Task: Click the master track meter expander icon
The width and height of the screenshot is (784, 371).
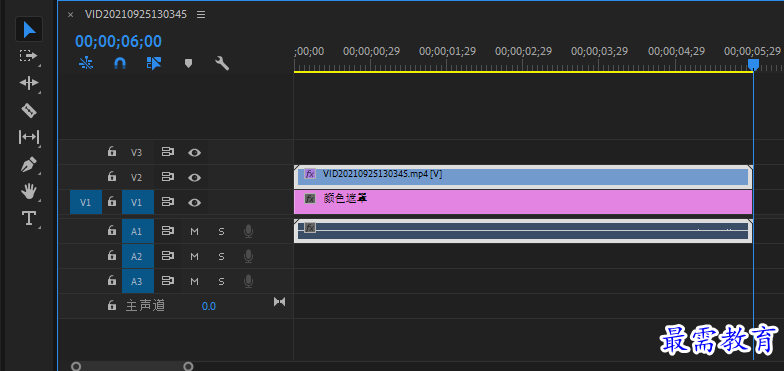Action: click(x=280, y=302)
